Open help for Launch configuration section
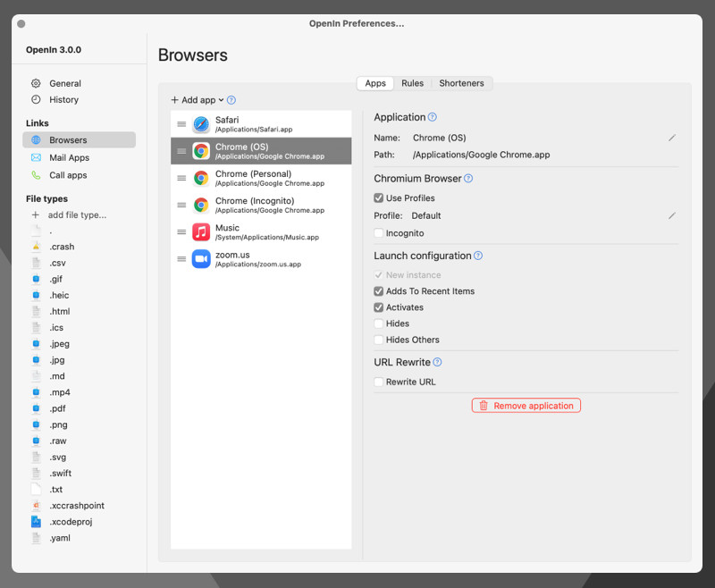This screenshot has width=715, height=588. 478,256
